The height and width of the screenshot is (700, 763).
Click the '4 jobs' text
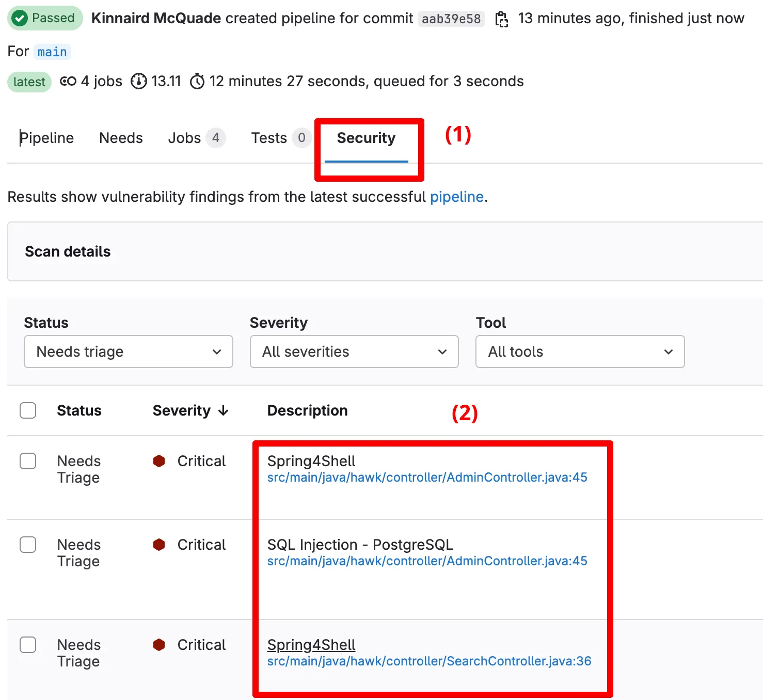tap(102, 82)
